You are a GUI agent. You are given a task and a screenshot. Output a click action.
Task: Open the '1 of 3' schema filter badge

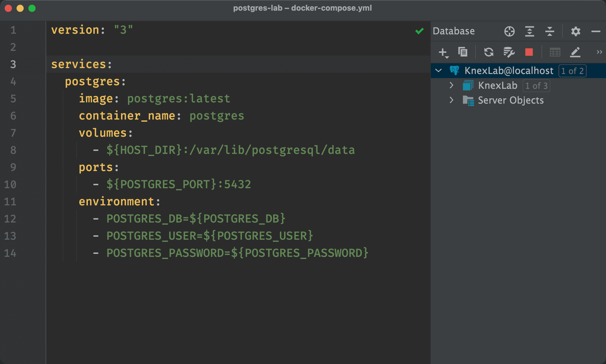[536, 86]
